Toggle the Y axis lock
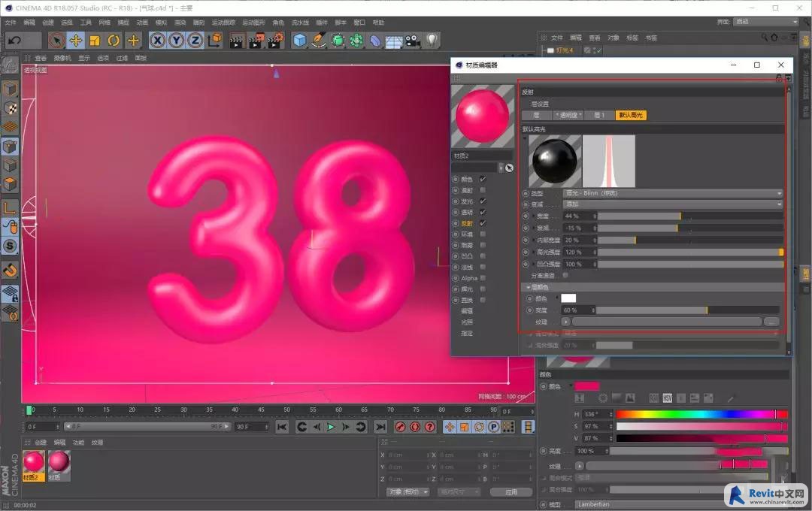Screen dimensions: 812x511 coord(176,40)
